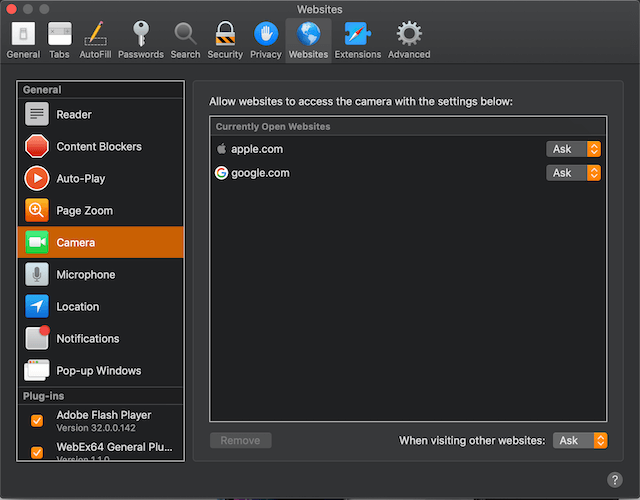
Task: Switch to the Extensions preferences pane
Action: coord(357,41)
